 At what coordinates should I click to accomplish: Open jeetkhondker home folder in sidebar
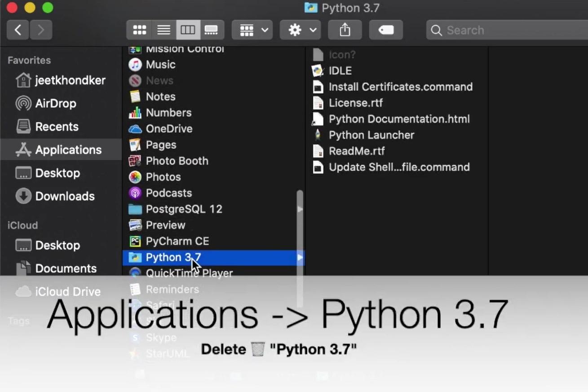[x=61, y=80]
